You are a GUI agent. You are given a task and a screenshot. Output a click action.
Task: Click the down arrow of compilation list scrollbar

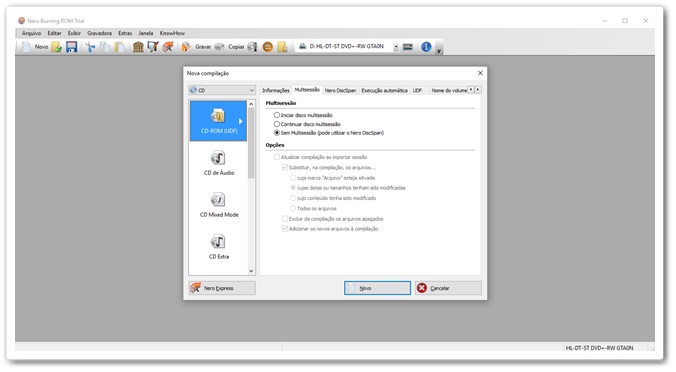coord(251,271)
